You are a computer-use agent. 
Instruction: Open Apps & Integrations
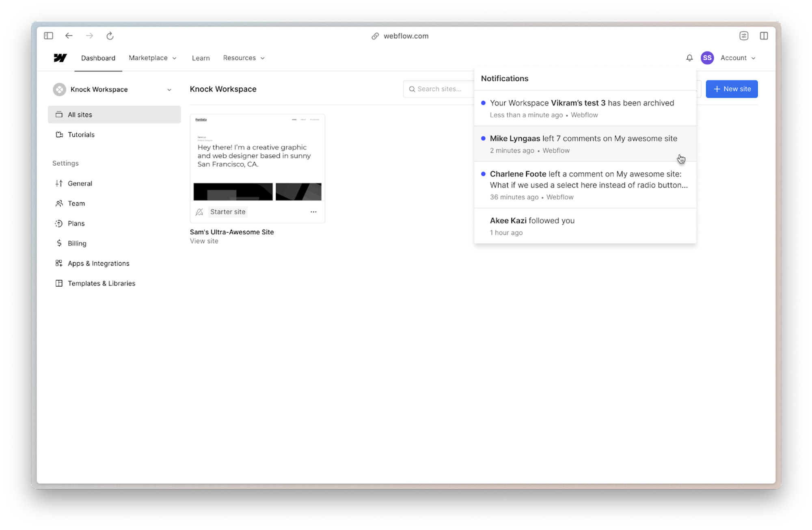tap(99, 263)
